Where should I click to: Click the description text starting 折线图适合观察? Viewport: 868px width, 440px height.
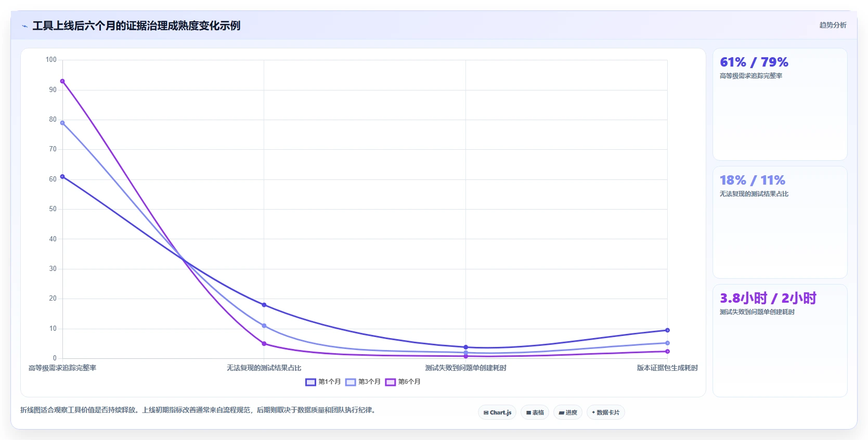[199, 410]
